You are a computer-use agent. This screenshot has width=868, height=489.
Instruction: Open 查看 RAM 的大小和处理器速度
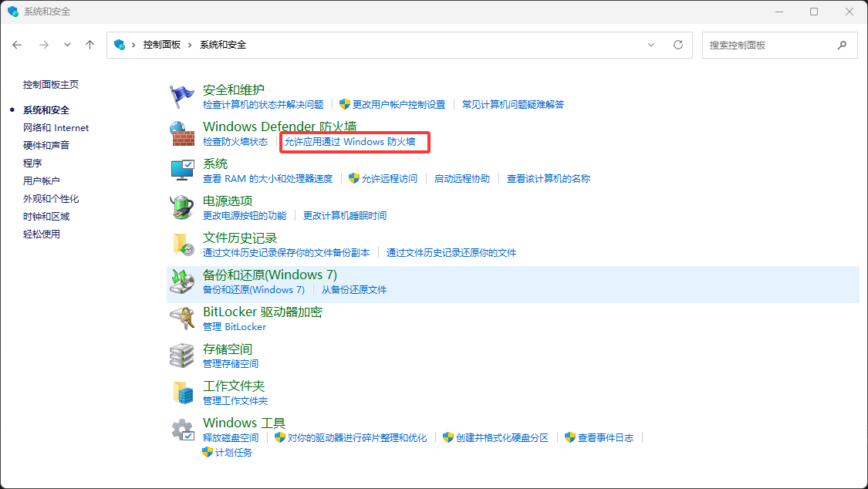[x=268, y=179]
